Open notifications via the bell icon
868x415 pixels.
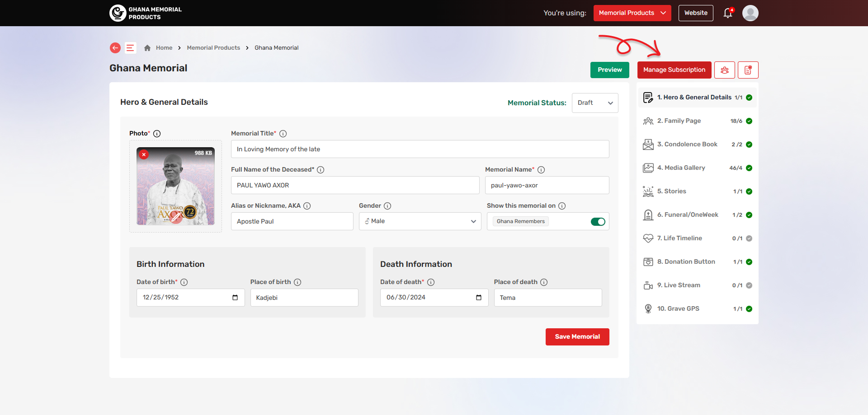(727, 13)
